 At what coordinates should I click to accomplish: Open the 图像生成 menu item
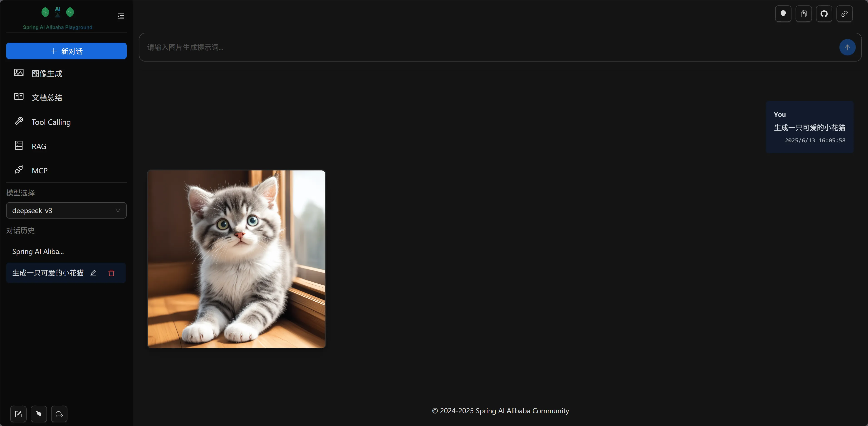coord(66,73)
